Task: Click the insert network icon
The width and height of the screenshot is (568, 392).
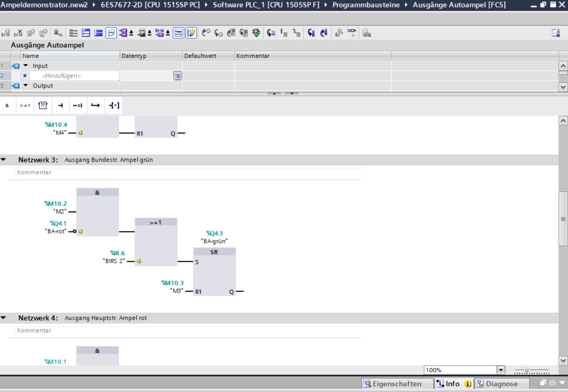Action: (x=6, y=33)
